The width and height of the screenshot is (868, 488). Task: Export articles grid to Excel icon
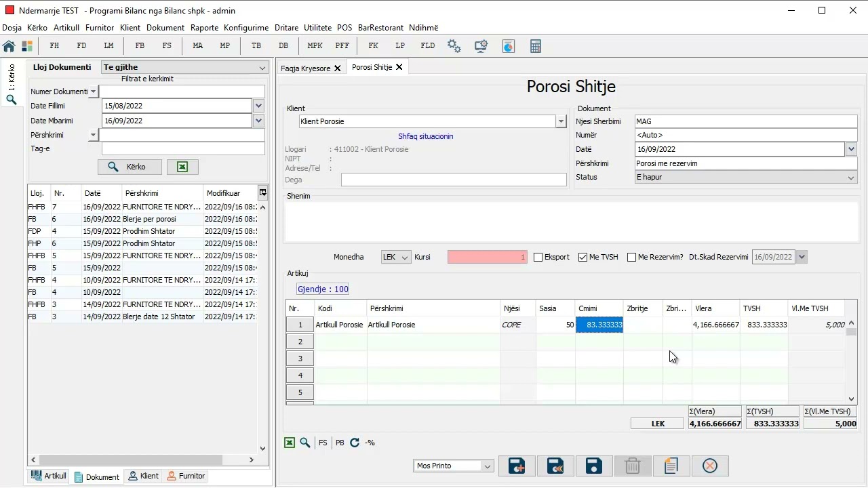click(x=290, y=443)
